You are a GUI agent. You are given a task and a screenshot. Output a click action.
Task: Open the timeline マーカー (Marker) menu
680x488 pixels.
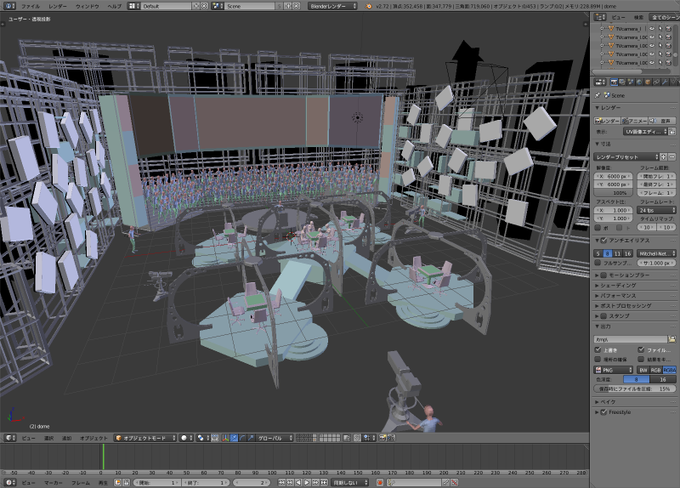[x=54, y=482]
